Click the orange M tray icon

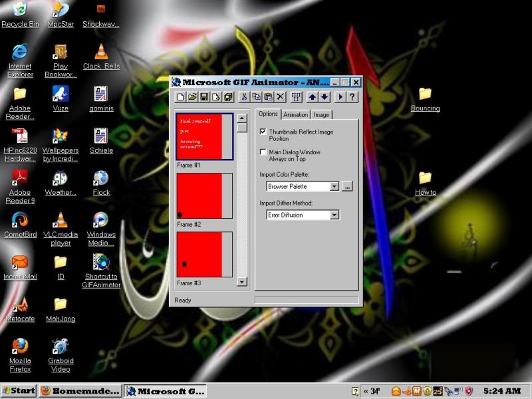point(417,391)
